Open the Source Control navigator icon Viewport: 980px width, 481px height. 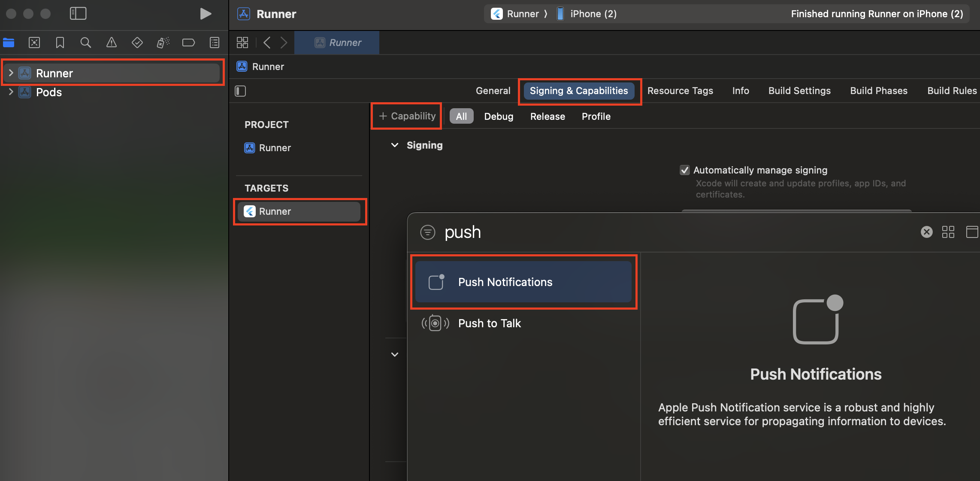click(34, 43)
